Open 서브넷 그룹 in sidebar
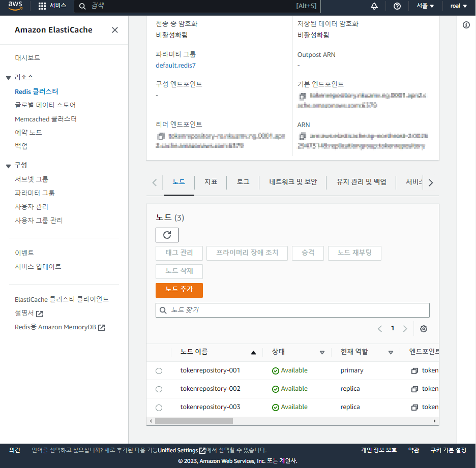This screenshot has height=468, width=476. pos(32,179)
